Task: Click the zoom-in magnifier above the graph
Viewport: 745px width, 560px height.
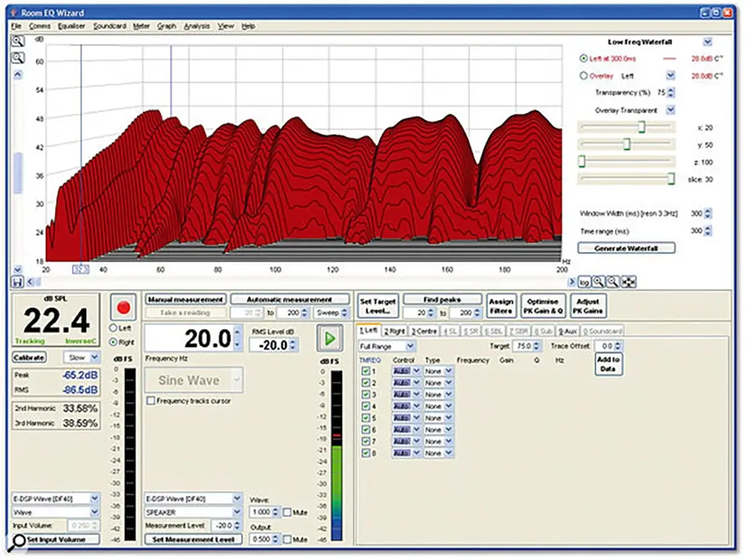Action: point(17,41)
